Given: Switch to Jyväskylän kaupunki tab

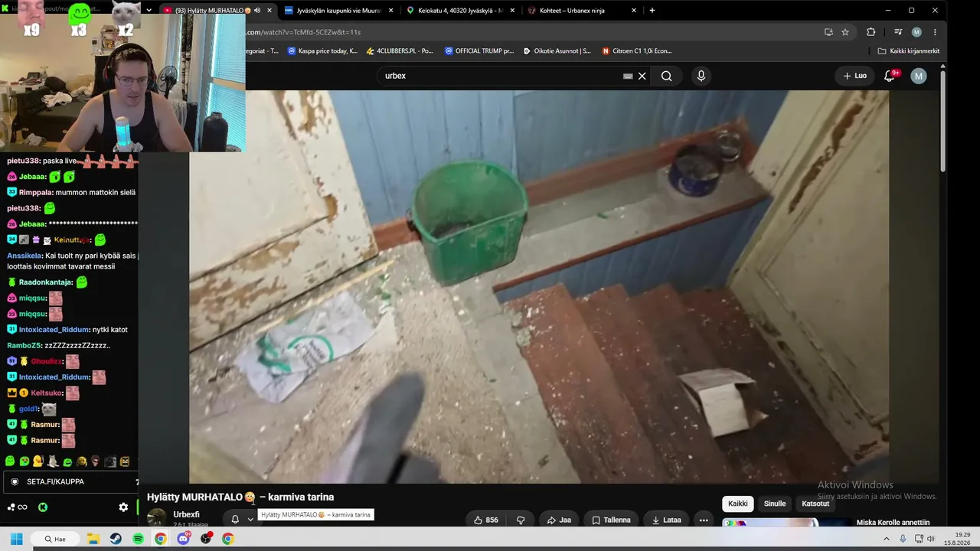Looking at the screenshot, I should pos(338,11).
